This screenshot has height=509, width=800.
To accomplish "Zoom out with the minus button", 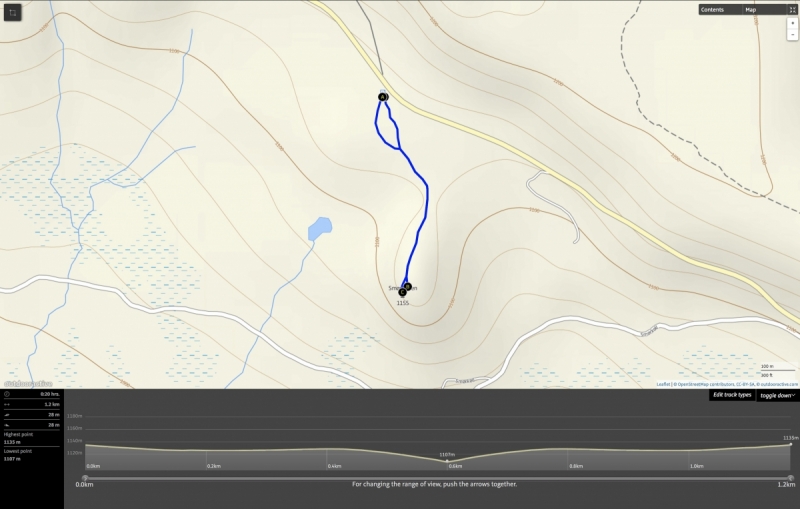I will (x=792, y=35).
